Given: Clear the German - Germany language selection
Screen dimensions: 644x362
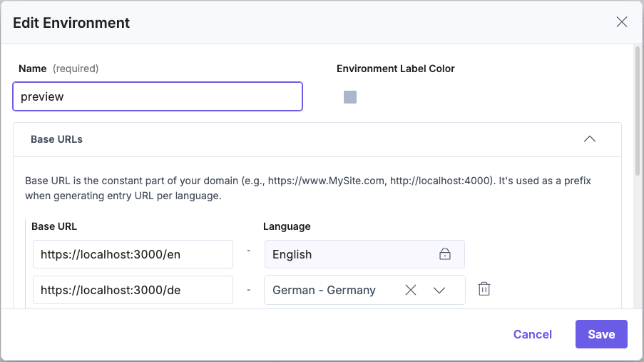Looking at the screenshot, I should pos(411,290).
